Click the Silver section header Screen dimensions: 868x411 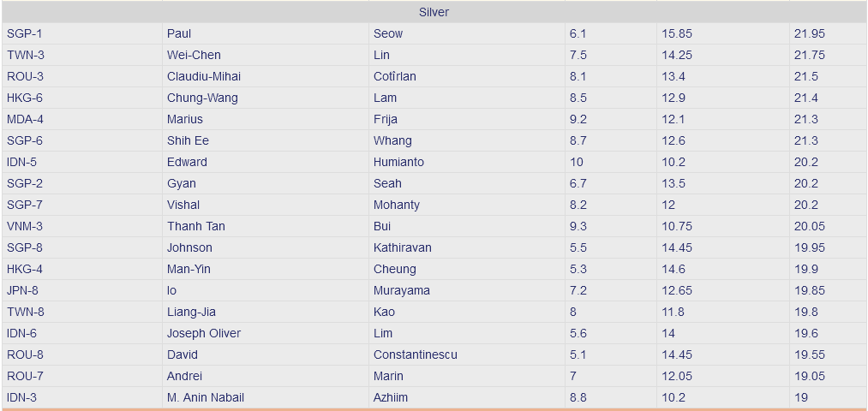click(x=434, y=12)
